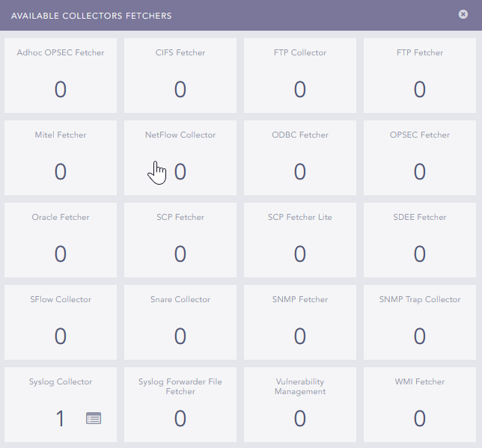Viewport: 482px width, 448px height.
Task: Click the Syslog Collector count of 1
Action: point(60,418)
